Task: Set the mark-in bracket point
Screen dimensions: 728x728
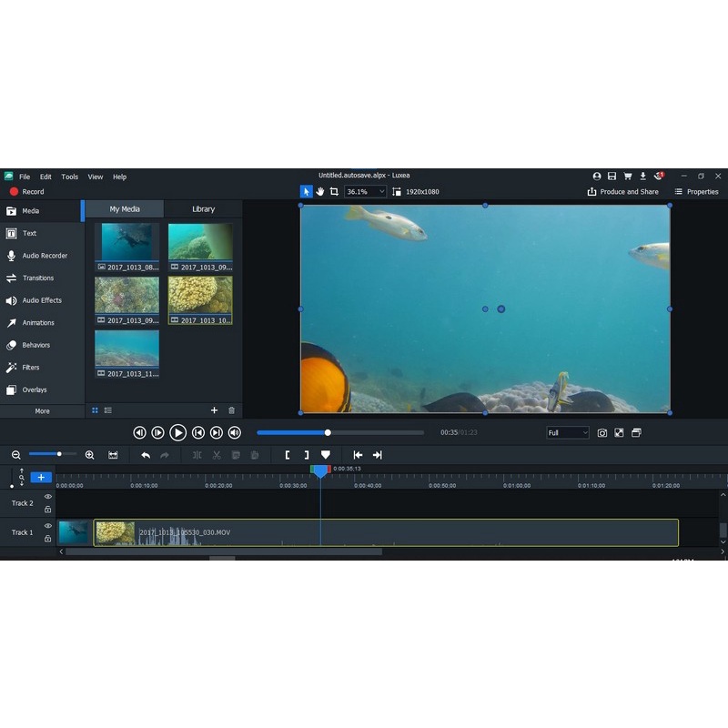Action: pos(288,455)
